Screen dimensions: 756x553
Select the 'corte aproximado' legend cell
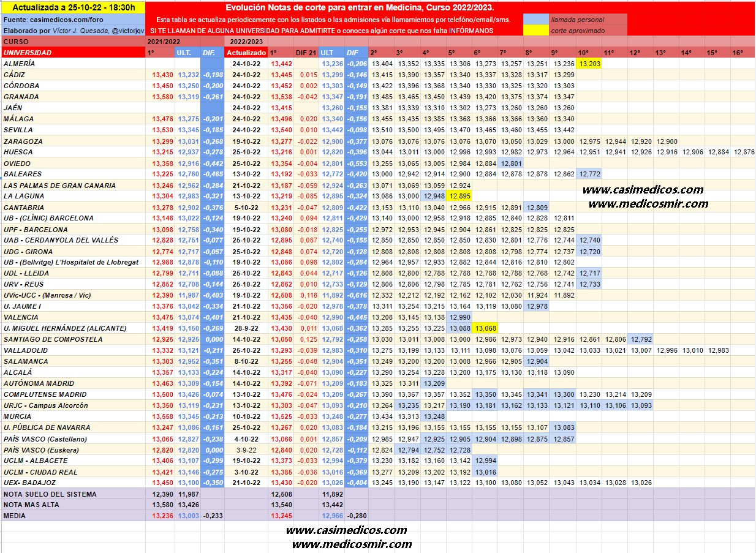click(588, 31)
